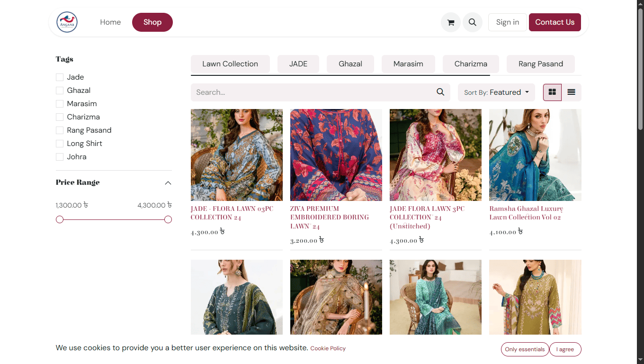
Task: Click the header search magnifier icon
Action: tap(472, 22)
